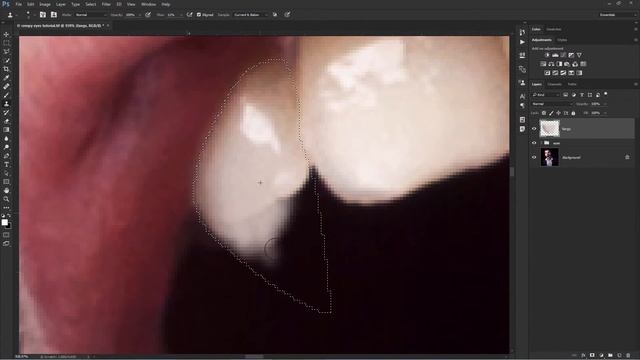Click the top layer thumbnail
The width and height of the screenshot is (640, 360).
pos(549,129)
